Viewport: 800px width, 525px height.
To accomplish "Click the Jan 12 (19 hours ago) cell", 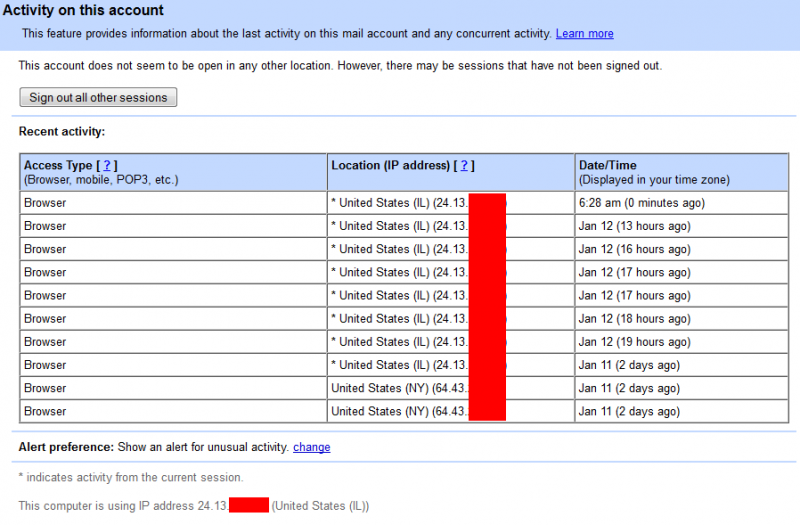I will click(x=681, y=342).
